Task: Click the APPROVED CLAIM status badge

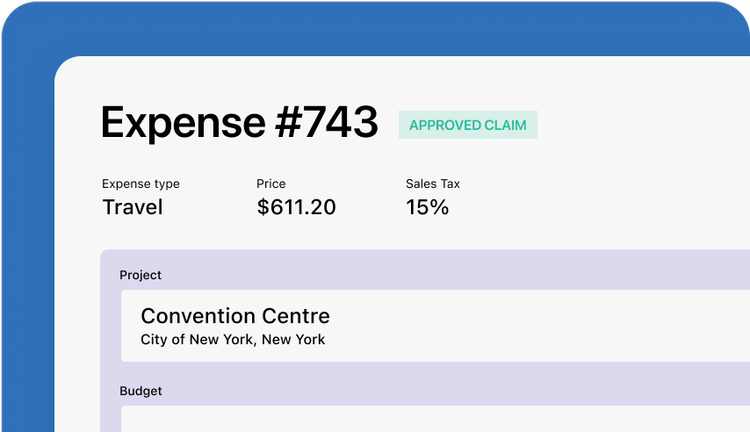Action: coord(468,125)
